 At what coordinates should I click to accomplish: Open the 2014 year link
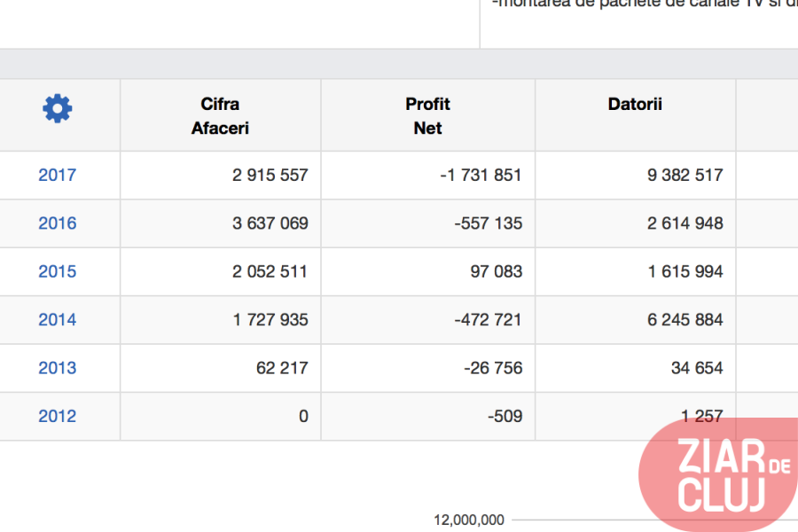tap(58, 320)
